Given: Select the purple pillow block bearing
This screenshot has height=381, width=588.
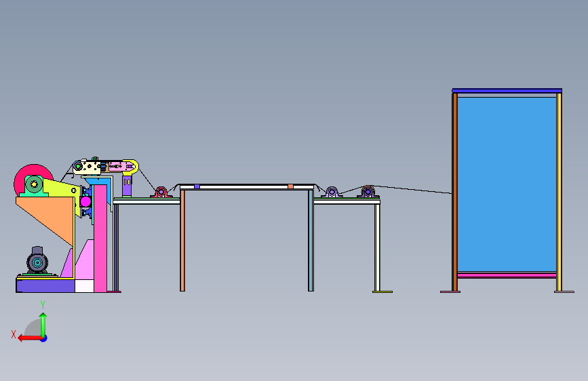Looking at the screenshot, I should (332, 192).
